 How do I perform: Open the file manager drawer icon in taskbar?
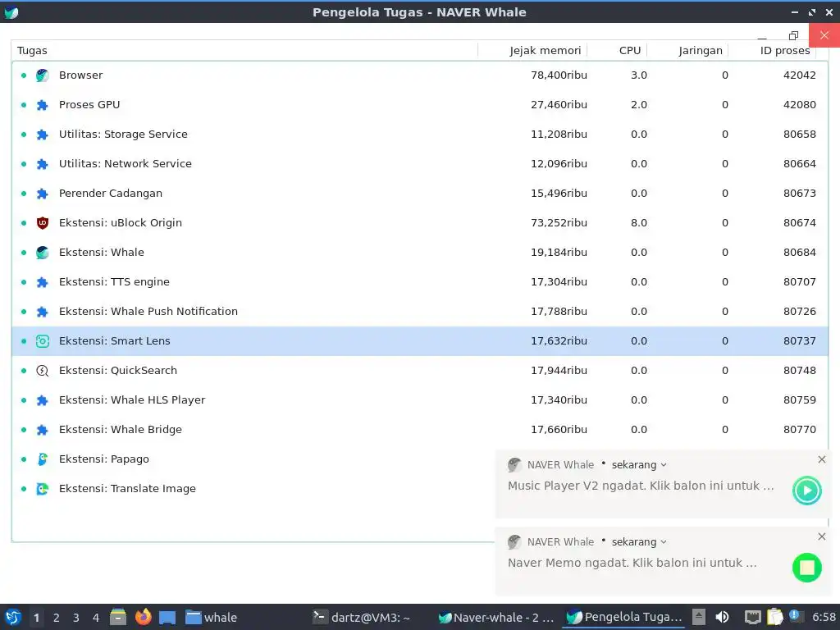coord(118,617)
